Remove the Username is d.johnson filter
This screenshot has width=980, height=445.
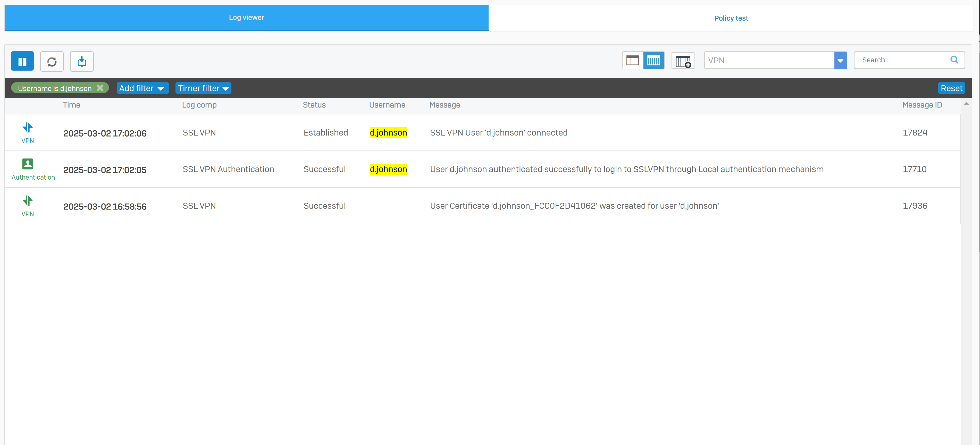tap(100, 88)
